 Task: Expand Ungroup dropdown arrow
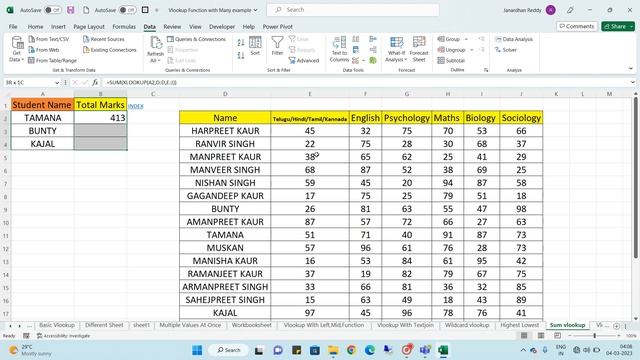[x=471, y=50]
